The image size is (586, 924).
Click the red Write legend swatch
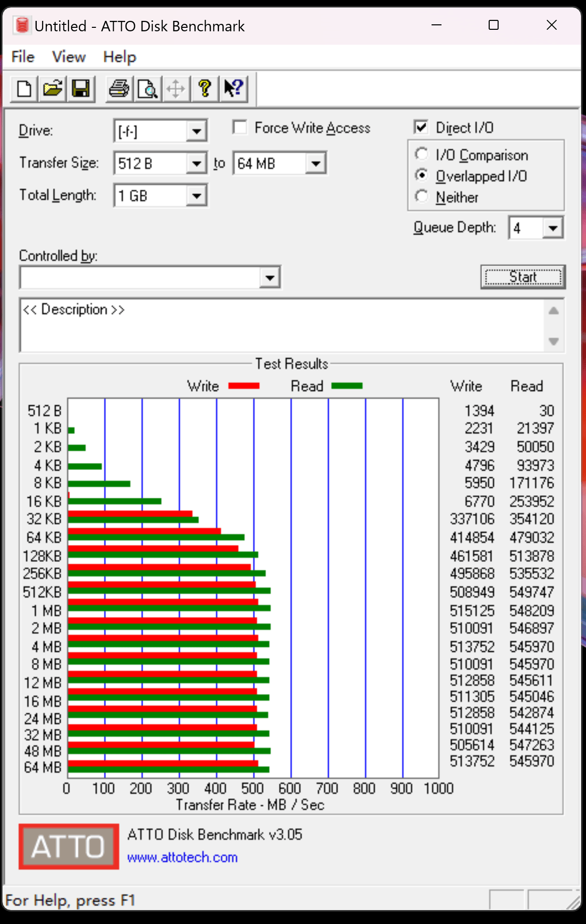244,386
